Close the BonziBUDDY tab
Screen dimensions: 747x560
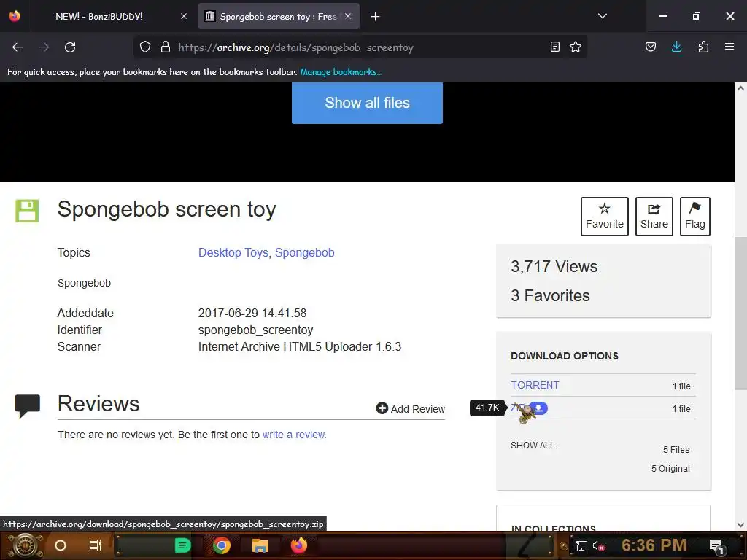pos(184,16)
